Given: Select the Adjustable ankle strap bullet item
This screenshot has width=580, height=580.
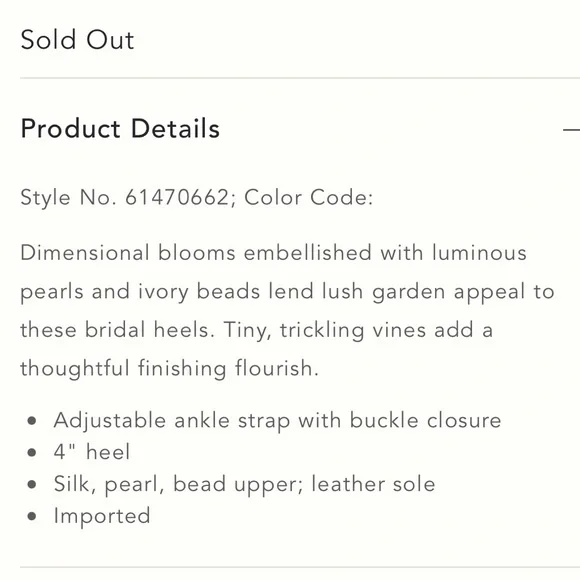Looking at the screenshot, I should (277, 421).
